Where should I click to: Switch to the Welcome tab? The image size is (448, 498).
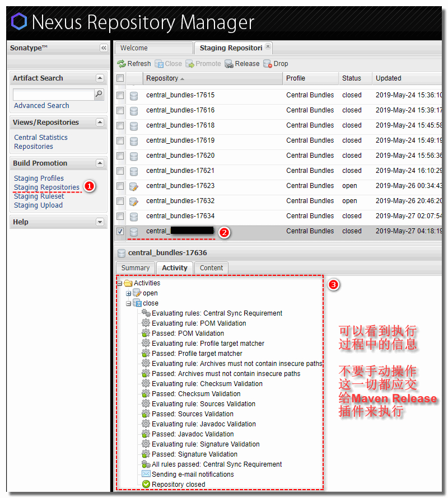(x=153, y=48)
